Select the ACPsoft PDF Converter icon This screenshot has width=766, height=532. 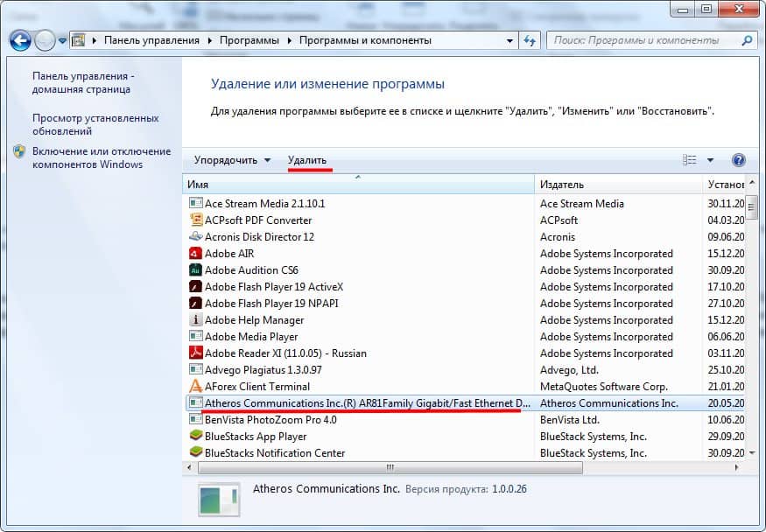tap(195, 220)
